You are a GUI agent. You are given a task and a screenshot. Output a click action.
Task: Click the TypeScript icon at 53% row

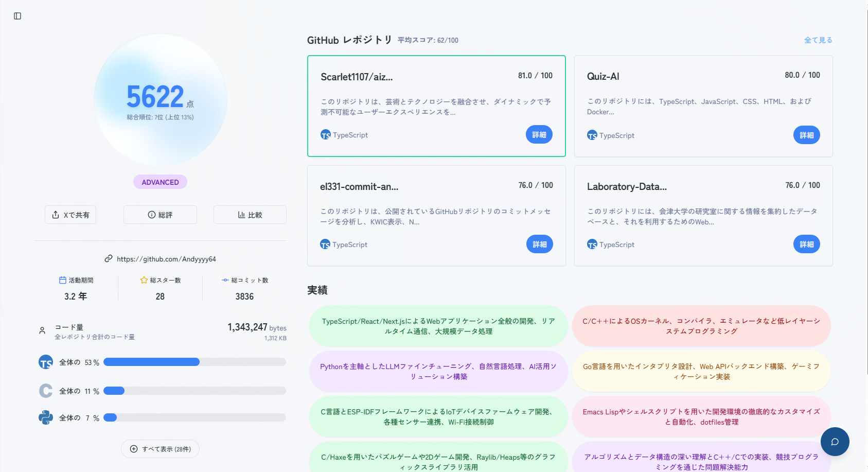[x=46, y=362]
